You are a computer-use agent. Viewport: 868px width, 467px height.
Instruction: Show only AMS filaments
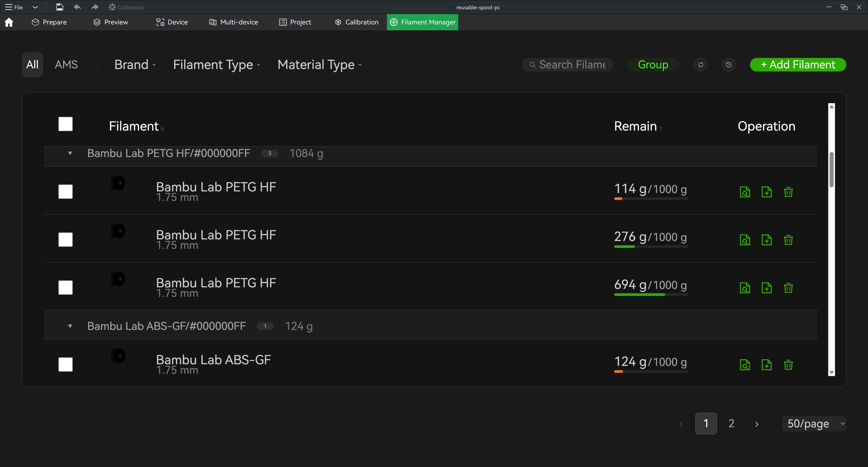click(66, 65)
